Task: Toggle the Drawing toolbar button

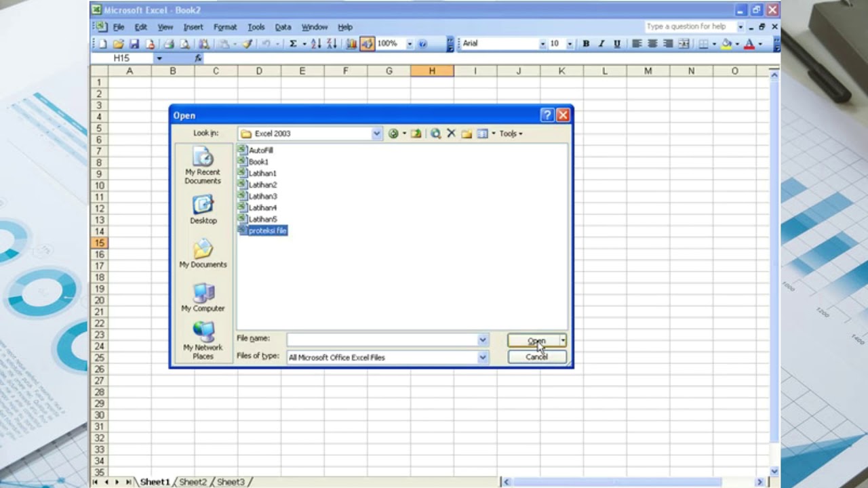Action: (367, 43)
